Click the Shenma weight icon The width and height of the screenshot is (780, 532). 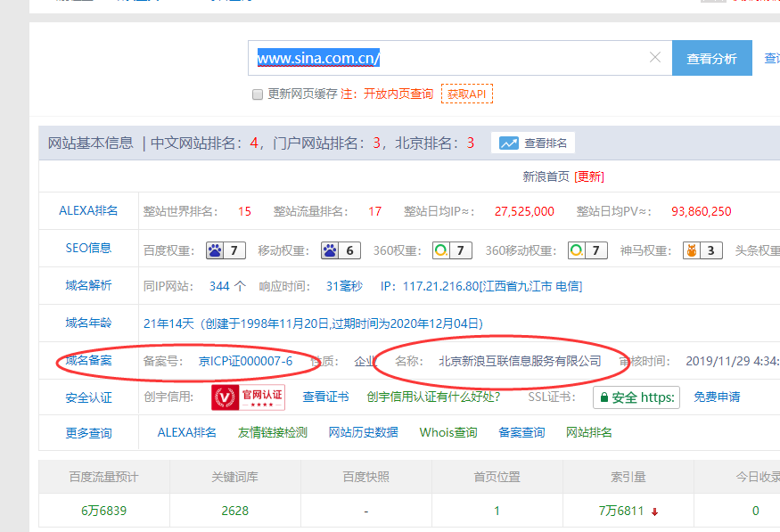[691, 250]
